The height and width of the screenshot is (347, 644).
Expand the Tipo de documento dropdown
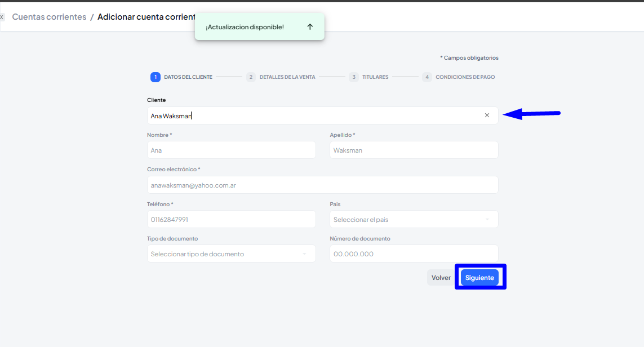pos(231,254)
